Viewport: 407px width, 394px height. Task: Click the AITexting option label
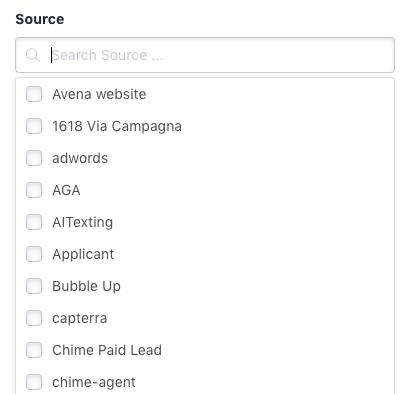[83, 222]
